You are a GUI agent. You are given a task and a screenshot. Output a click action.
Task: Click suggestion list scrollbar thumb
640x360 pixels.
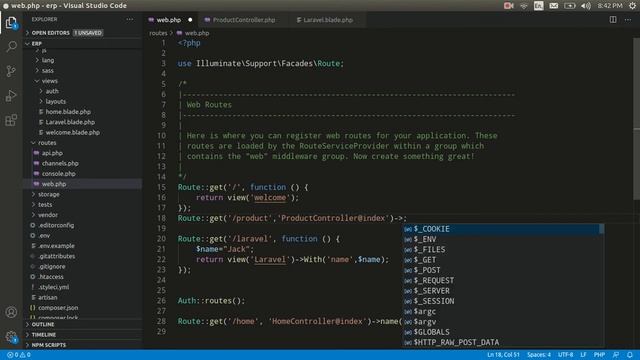[601, 229]
